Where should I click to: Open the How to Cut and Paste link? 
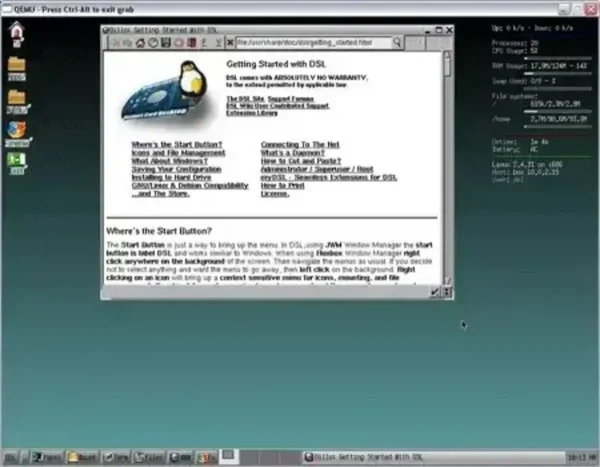tap(301, 161)
